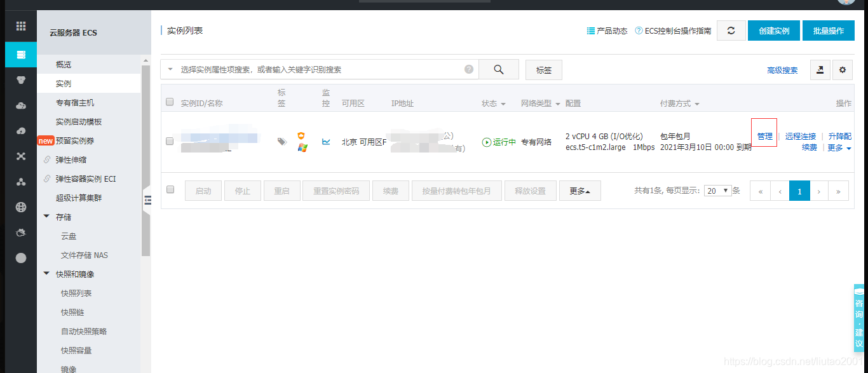The image size is (868, 373).
Task: Open the gear column settings button
Action: [x=843, y=70]
